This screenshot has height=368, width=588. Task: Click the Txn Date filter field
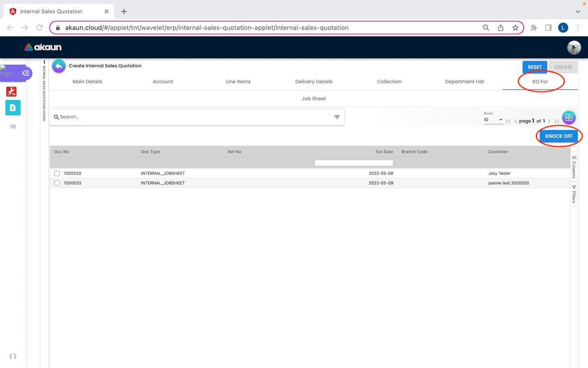click(354, 163)
